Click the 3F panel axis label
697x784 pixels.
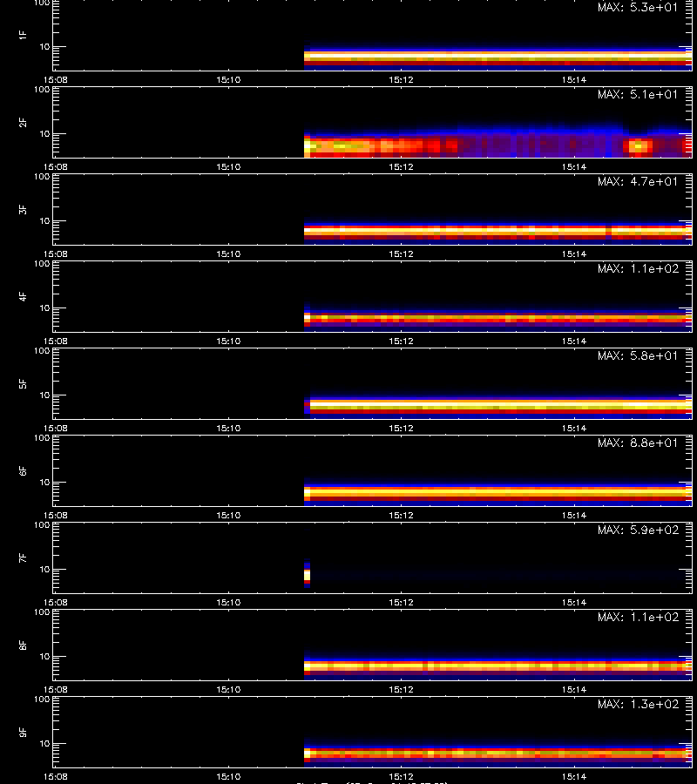coord(23,209)
